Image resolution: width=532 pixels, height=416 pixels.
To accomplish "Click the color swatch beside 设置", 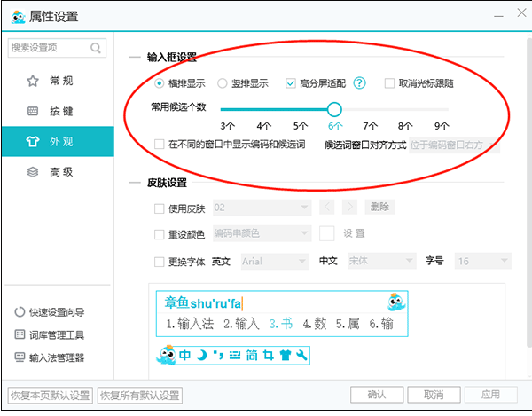I will 326,233.
